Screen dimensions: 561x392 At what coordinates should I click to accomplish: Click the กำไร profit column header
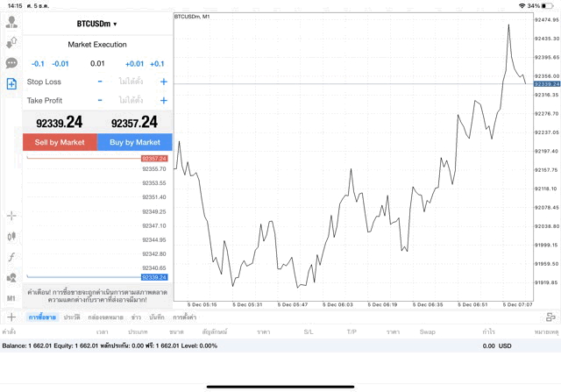(488, 331)
